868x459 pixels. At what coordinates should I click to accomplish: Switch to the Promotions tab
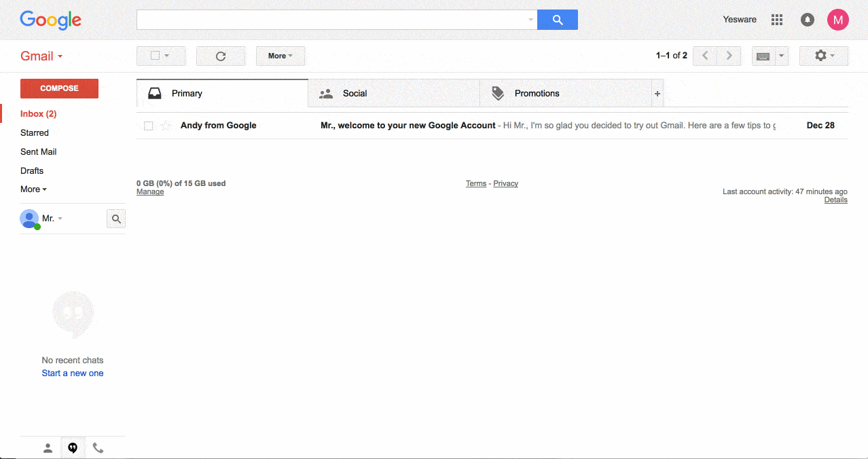(537, 93)
